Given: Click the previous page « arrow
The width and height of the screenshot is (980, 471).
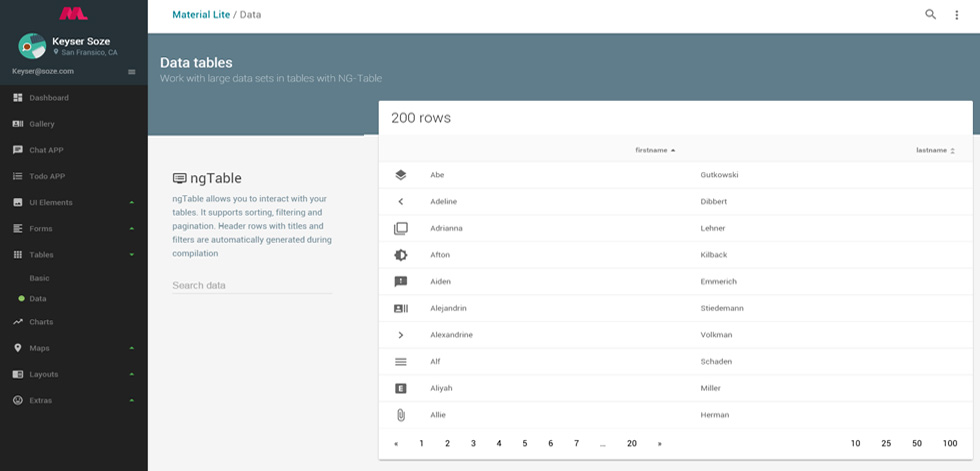Looking at the screenshot, I should click(x=396, y=444).
